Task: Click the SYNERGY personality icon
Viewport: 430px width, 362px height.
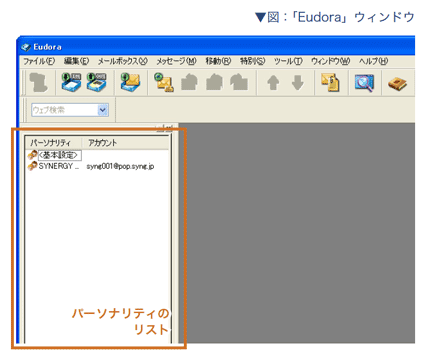Action: 32,166
